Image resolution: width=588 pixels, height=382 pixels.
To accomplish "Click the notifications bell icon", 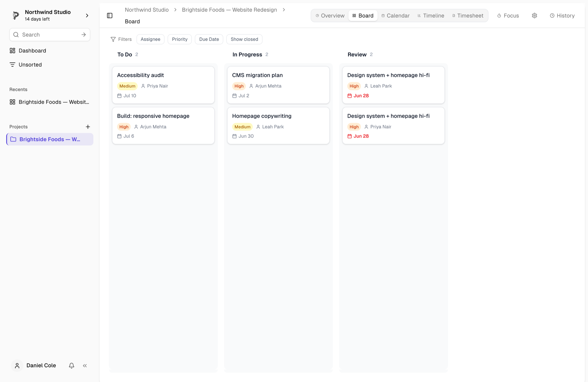I will click(x=72, y=365).
